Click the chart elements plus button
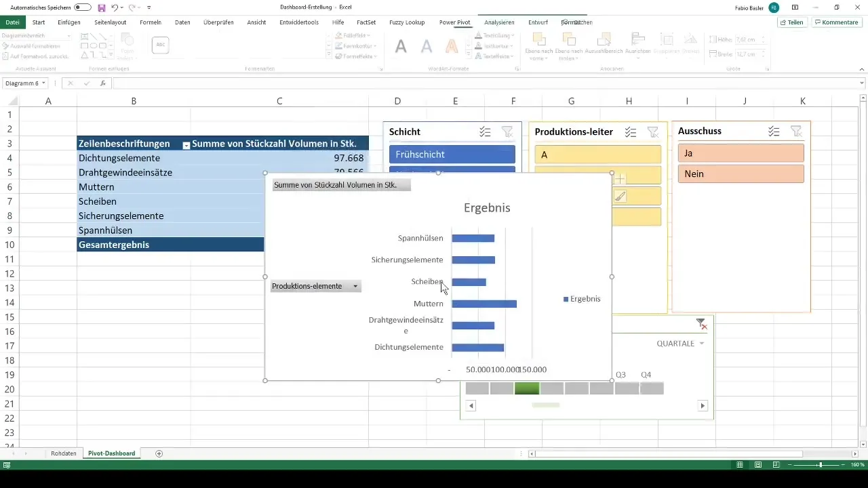 (x=620, y=179)
